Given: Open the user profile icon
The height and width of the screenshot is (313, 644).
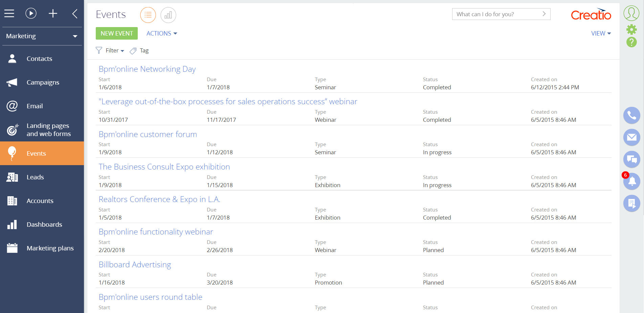Looking at the screenshot, I should 631,14.
